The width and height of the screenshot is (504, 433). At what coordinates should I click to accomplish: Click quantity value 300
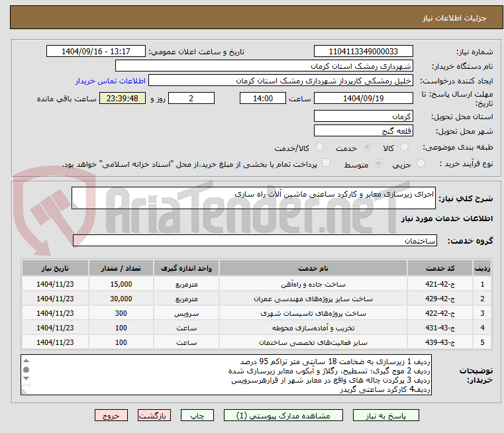(121, 313)
